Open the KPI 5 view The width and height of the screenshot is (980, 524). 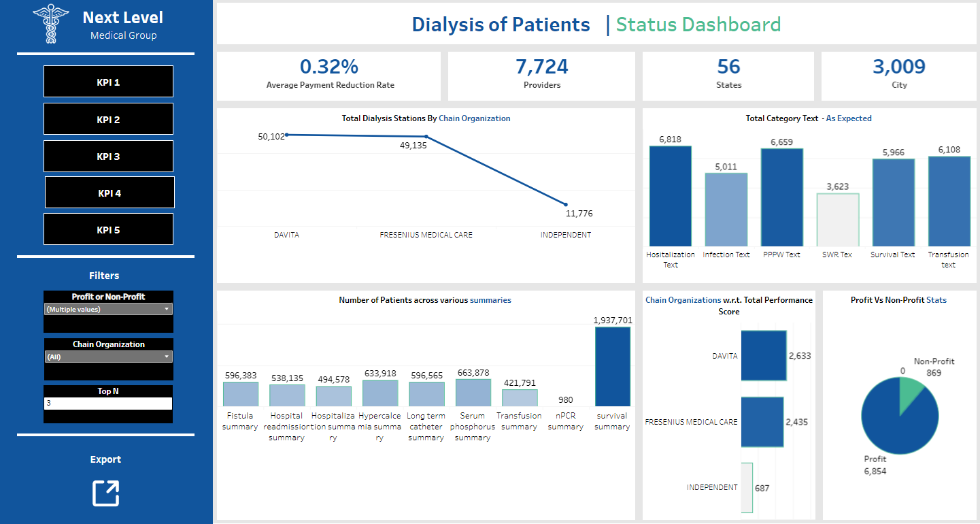pos(108,229)
